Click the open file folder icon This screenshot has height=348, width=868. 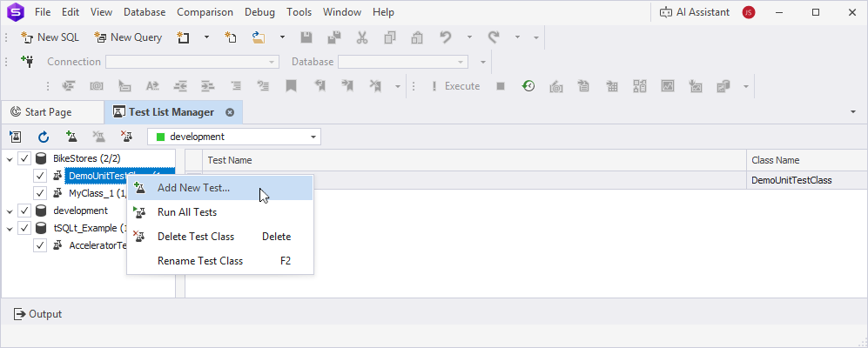tap(259, 37)
